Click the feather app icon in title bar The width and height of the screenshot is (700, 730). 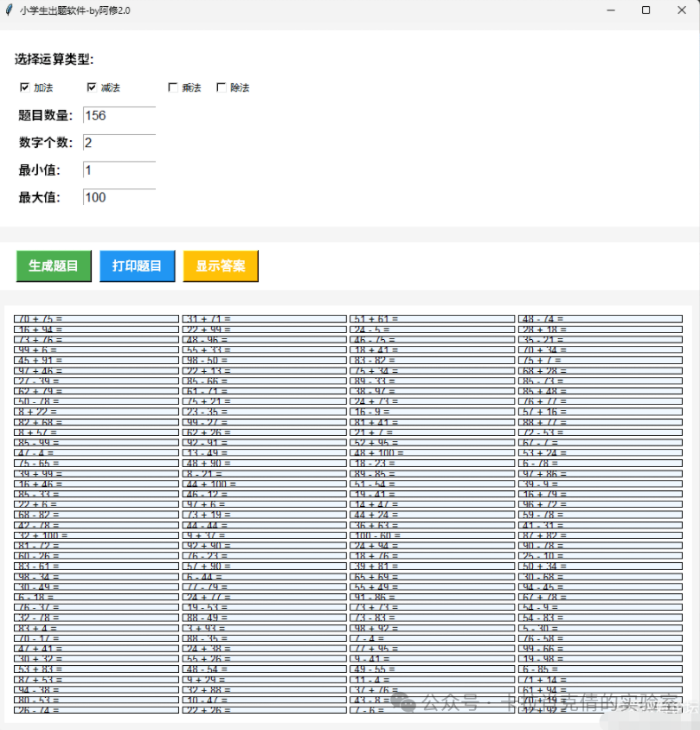point(10,10)
